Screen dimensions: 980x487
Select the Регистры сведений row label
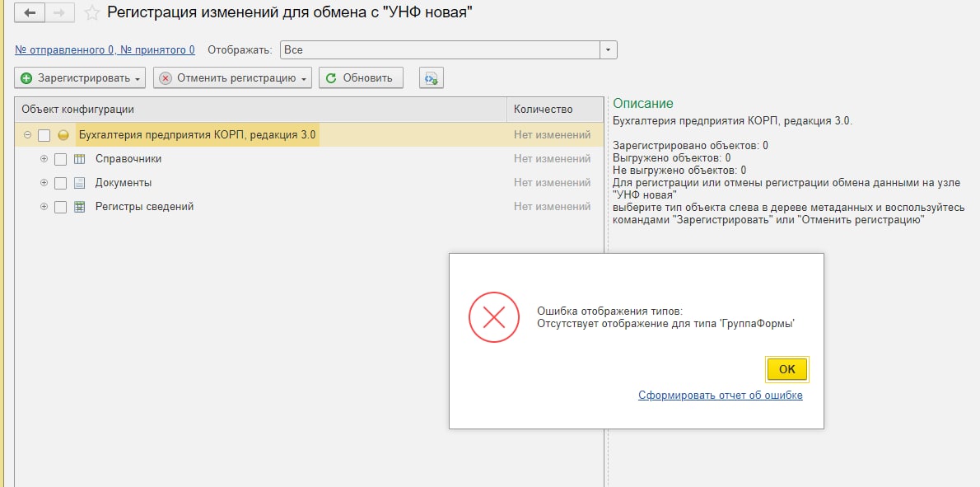click(144, 206)
